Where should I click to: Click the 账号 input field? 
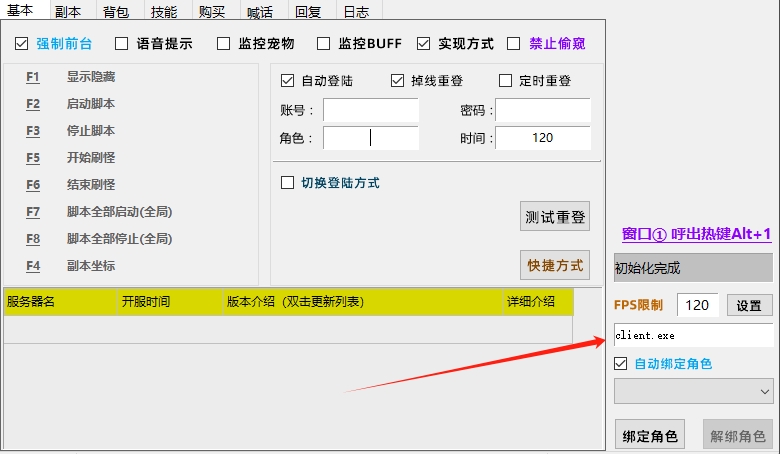pos(370,110)
